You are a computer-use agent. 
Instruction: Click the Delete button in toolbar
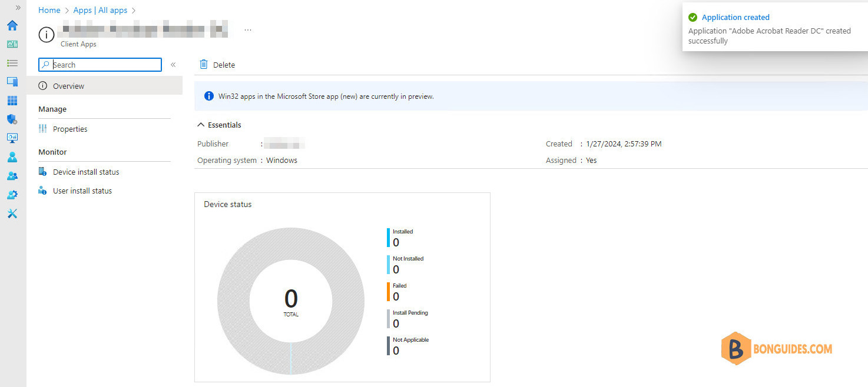(x=217, y=65)
